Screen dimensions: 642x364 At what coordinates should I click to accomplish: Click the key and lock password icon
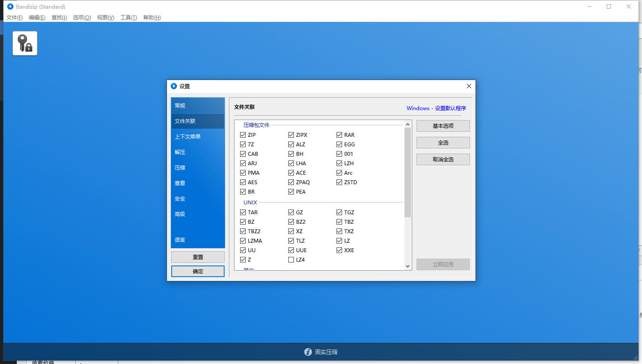click(x=25, y=43)
